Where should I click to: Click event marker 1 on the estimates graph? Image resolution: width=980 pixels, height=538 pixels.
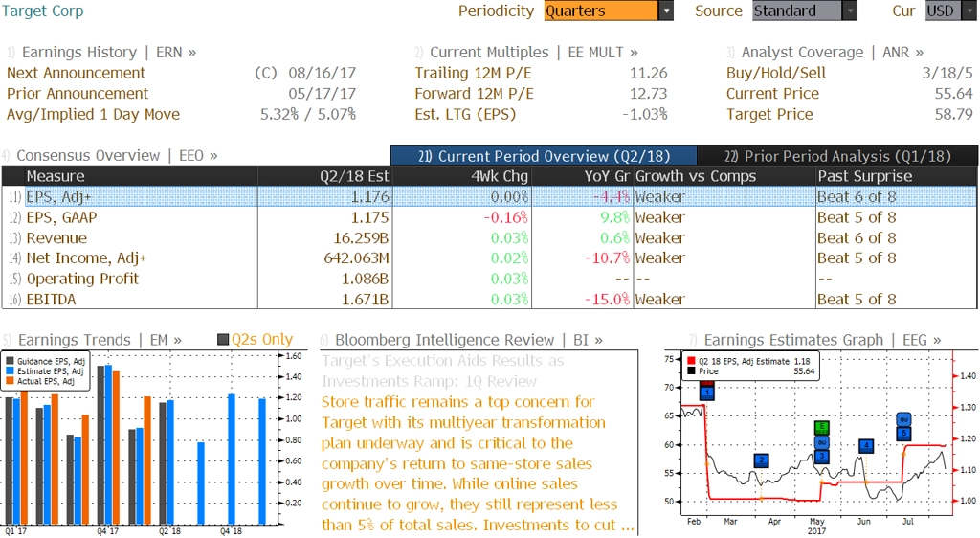pyautogui.click(x=707, y=392)
